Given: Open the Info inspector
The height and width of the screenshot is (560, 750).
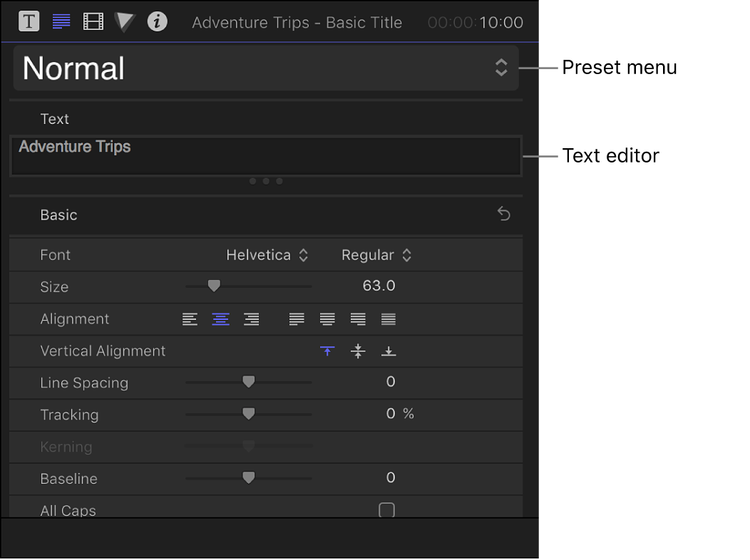Looking at the screenshot, I should click(157, 21).
